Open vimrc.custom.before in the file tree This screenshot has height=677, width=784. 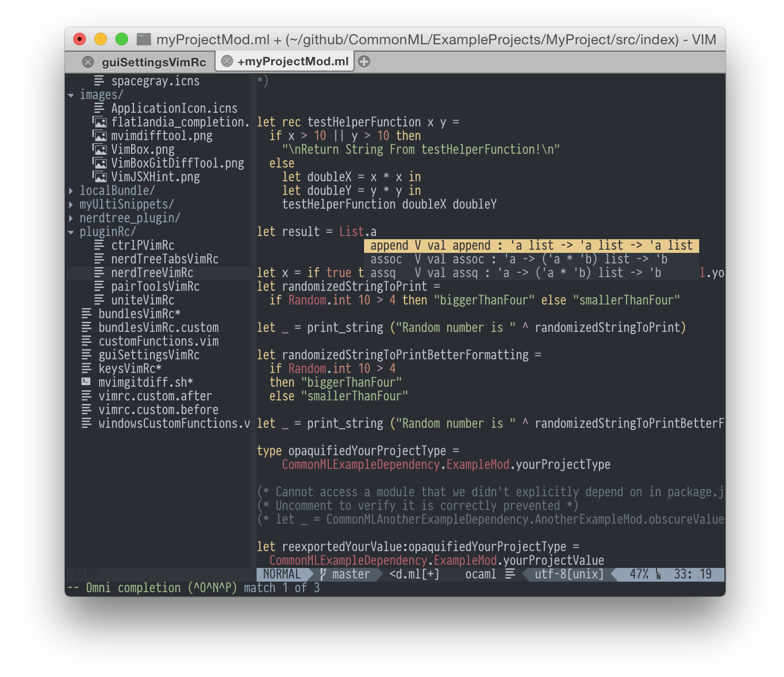click(x=159, y=410)
